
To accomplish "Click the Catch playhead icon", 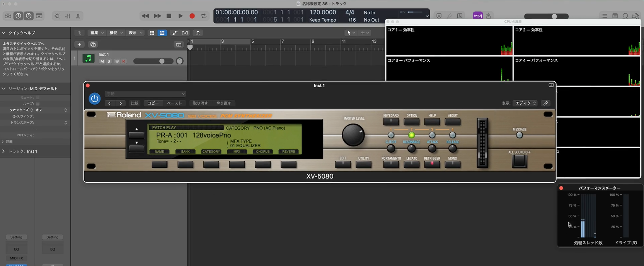I will [x=198, y=33].
